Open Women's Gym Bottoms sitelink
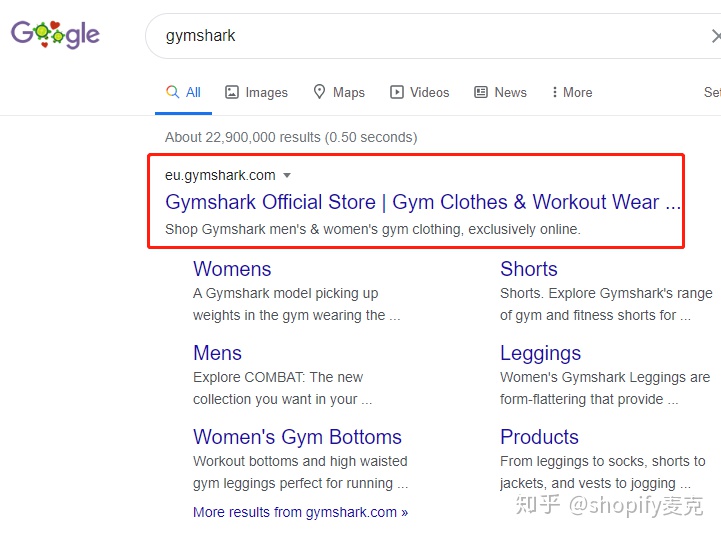The image size is (721, 537). [297, 437]
